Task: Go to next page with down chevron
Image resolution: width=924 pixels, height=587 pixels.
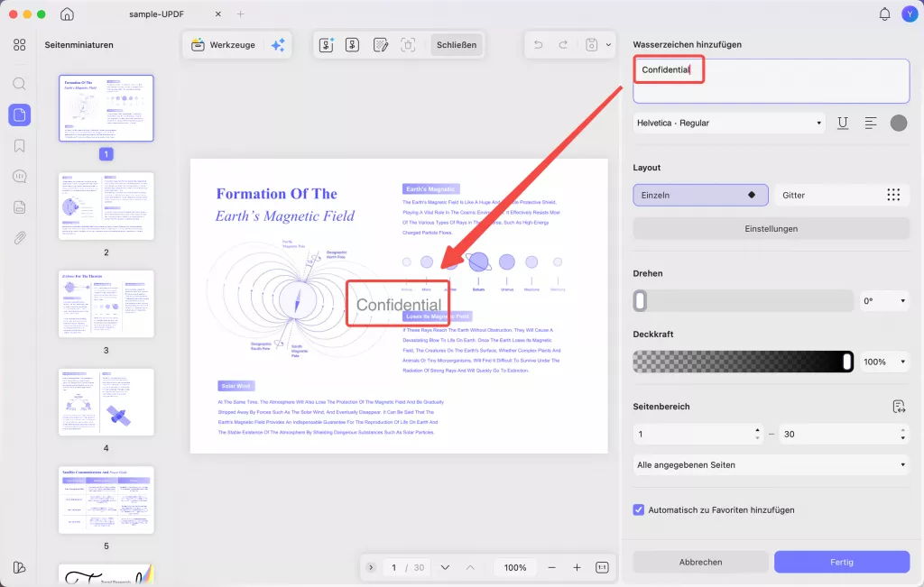Action: point(445,567)
